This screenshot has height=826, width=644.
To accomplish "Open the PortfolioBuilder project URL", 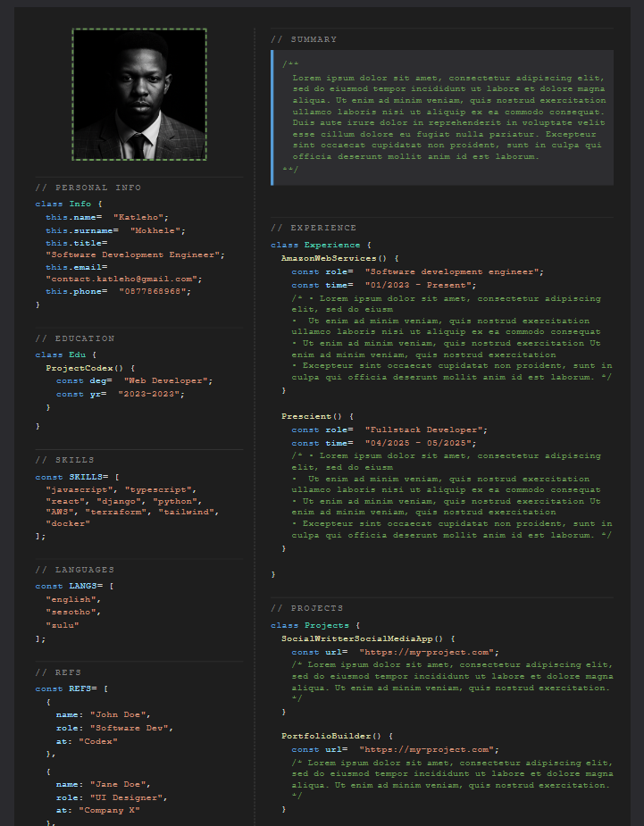I will click(429, 749).
